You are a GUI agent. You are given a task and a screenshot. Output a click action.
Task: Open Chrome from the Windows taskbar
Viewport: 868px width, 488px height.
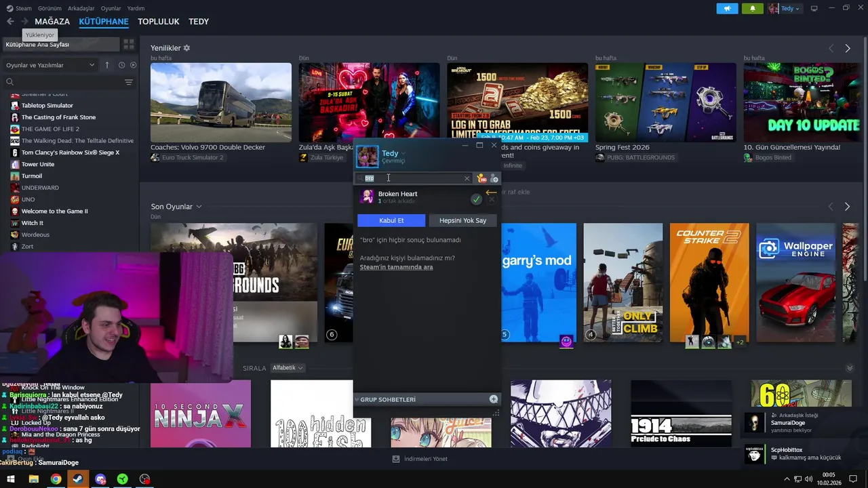pos(56,479)
